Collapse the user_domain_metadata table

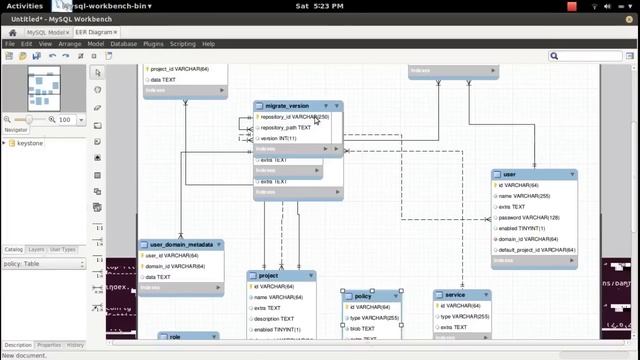[219, 244]
